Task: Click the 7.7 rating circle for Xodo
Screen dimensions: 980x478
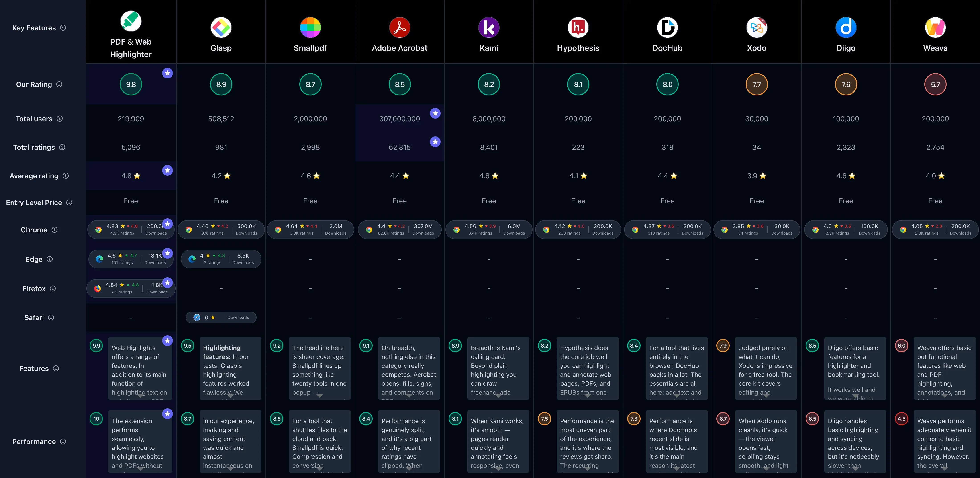Action: [x=757, y=84]
